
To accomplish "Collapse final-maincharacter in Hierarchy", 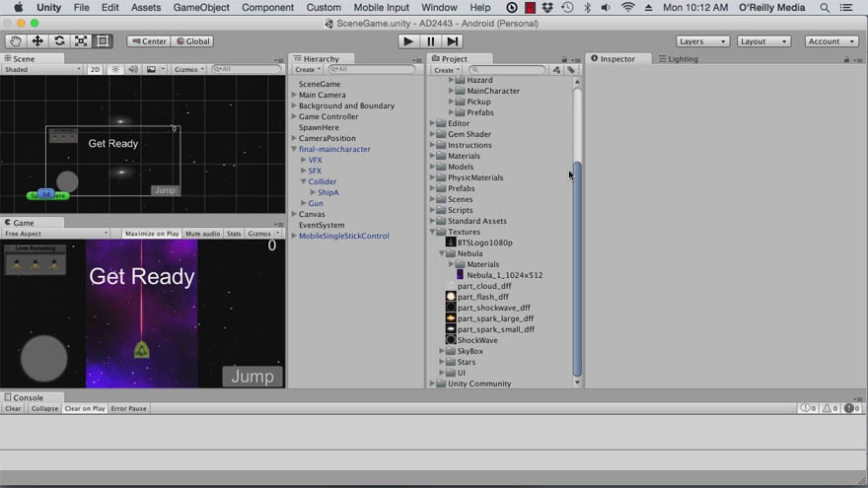I will 294,149.
